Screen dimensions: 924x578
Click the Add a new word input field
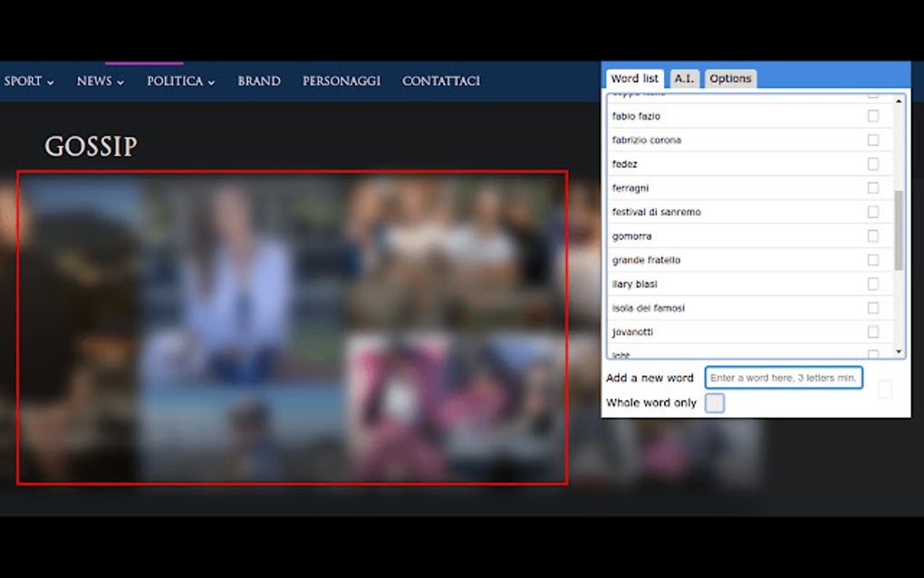[784, 378]
